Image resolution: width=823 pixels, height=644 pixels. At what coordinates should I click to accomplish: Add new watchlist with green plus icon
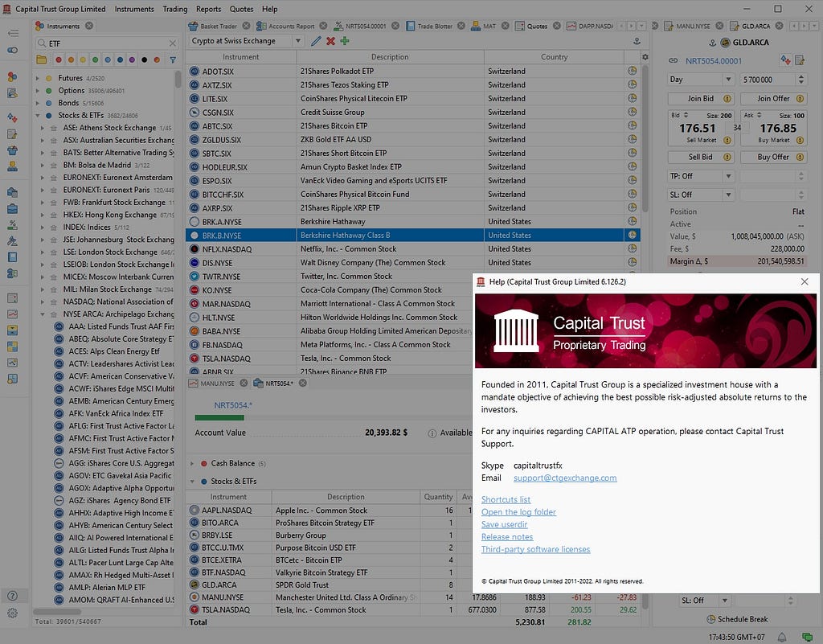[x=345, y=41]
